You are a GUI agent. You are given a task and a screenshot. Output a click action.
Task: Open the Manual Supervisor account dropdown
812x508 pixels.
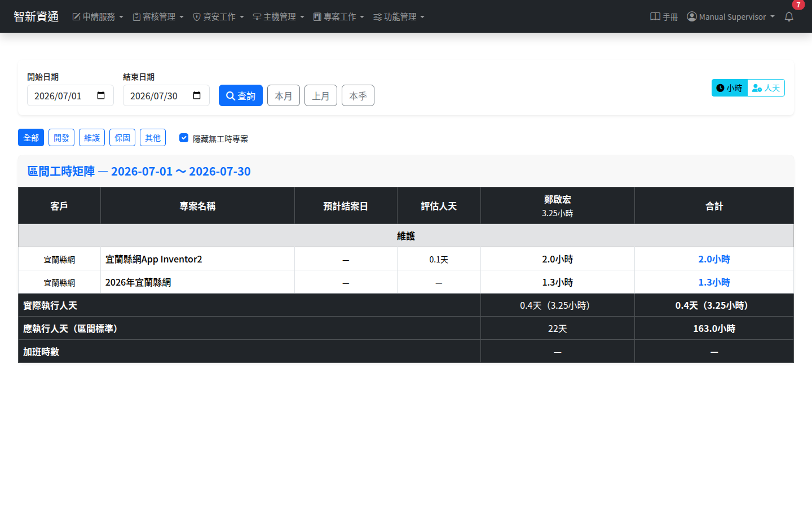click(731, 17)
